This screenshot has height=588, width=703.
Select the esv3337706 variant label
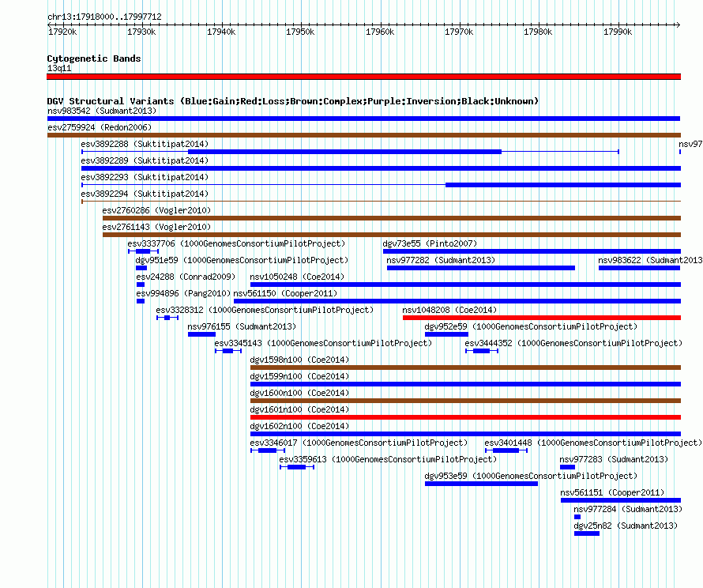pos(236,243)
